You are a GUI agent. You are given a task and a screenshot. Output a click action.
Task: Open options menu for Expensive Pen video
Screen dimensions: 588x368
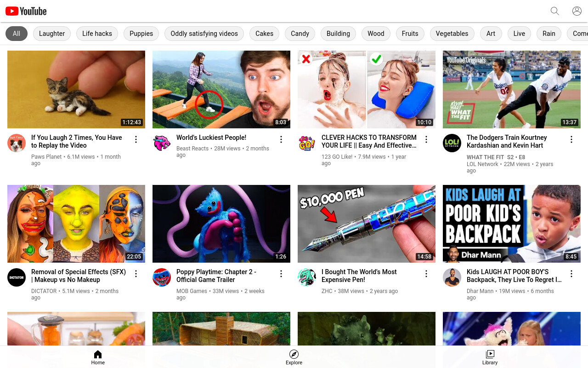click(x=426, y=274)
